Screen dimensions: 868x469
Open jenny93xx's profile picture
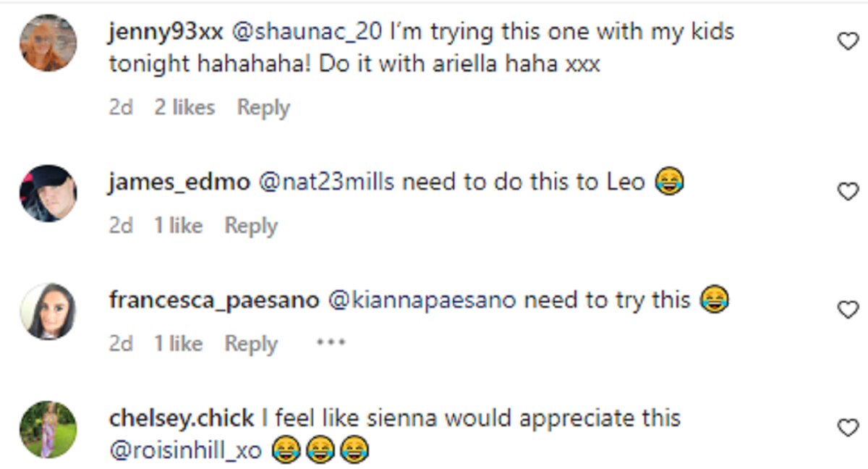(x=48, y=43)
